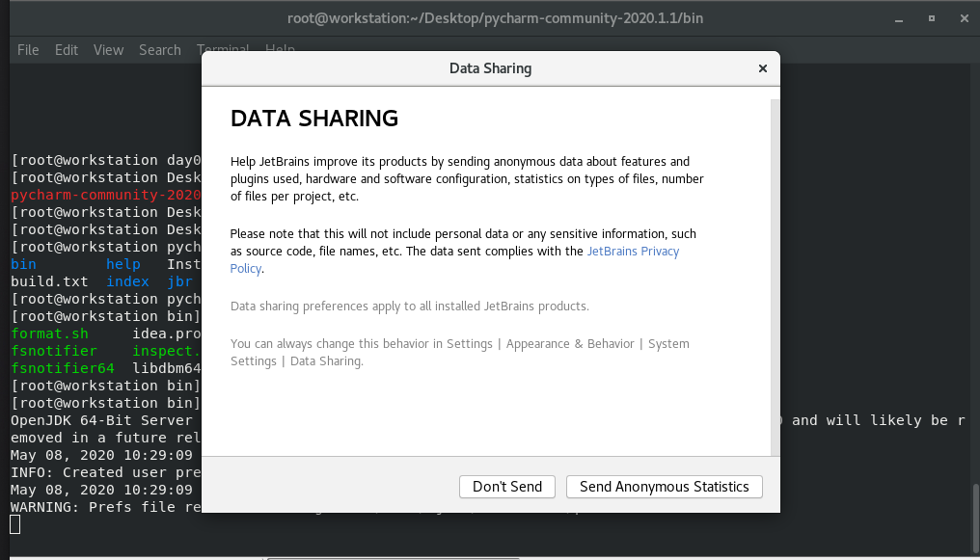Click the Data Sharing dialog scrollbar
This screenshot has width=980, height=560.
point(775,278)
